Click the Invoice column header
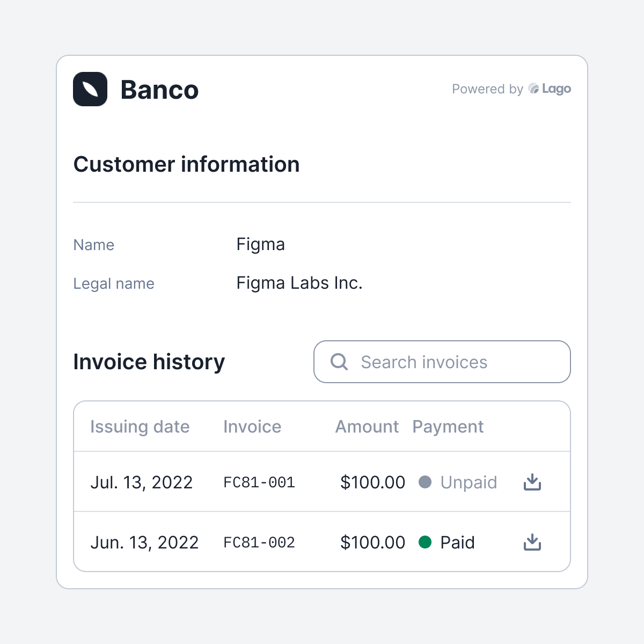 coord(252,427)
